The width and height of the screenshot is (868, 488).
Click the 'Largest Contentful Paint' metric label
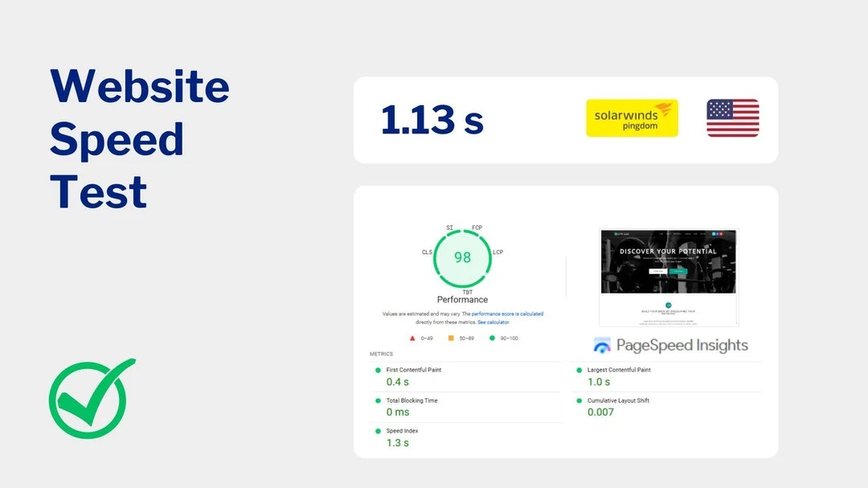[x=619, y=370]
